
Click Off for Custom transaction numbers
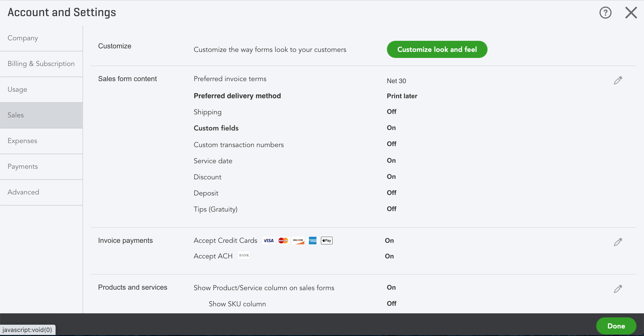pos(391,144)
